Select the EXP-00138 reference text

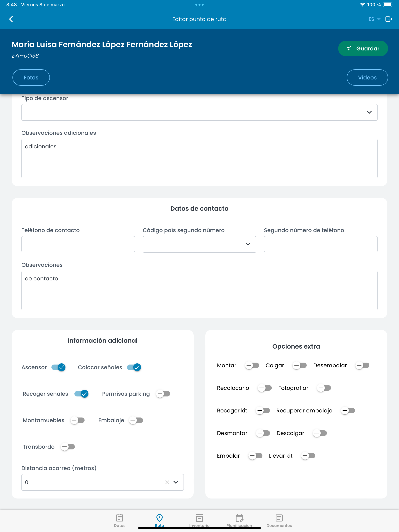click(25, 56)
